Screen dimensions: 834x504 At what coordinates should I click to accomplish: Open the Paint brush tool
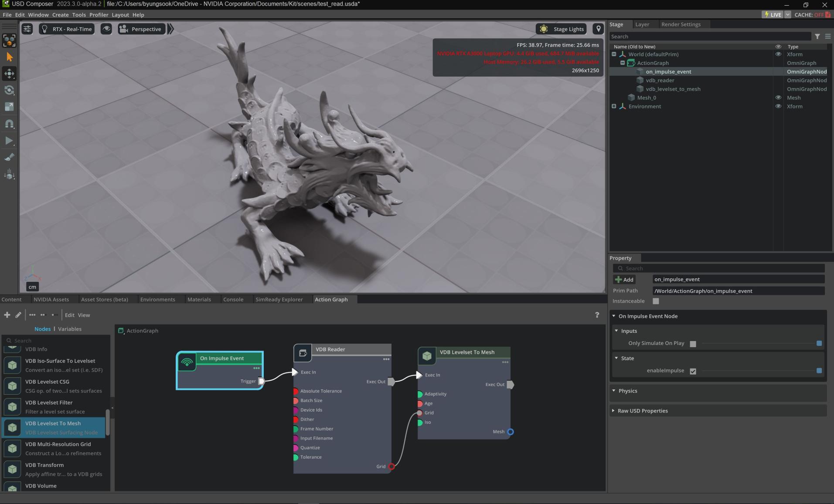tap(9, 157)
